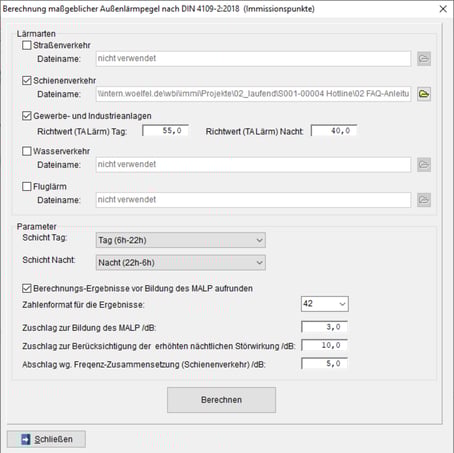This screenshot has height=453, width=454.
Task: Toggle Gewerbe- und Industrieanlagen checkbox
Action: pyautogui.click(x=27, y=116)
